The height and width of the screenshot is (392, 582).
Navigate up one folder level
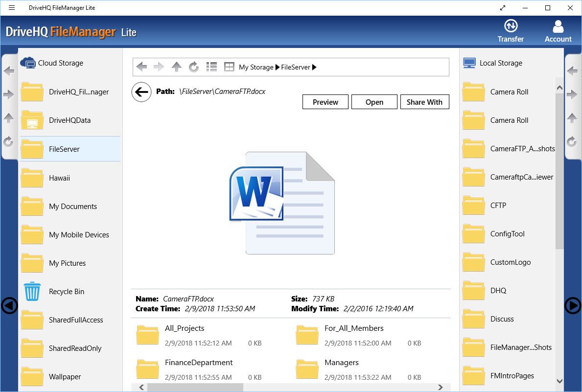pos(176,67)
